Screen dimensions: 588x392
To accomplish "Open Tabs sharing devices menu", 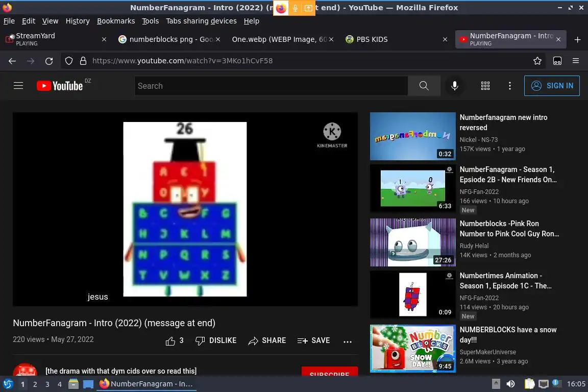I will click(202, 21).
